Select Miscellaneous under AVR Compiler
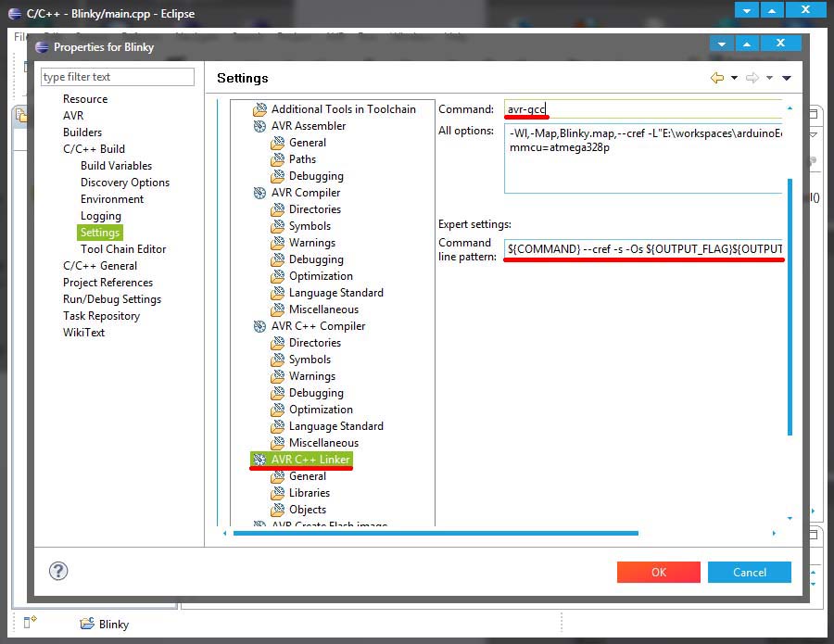 pos(324,309)
